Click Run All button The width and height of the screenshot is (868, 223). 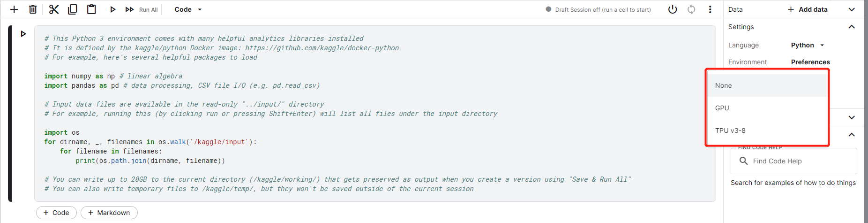(142, 9)
